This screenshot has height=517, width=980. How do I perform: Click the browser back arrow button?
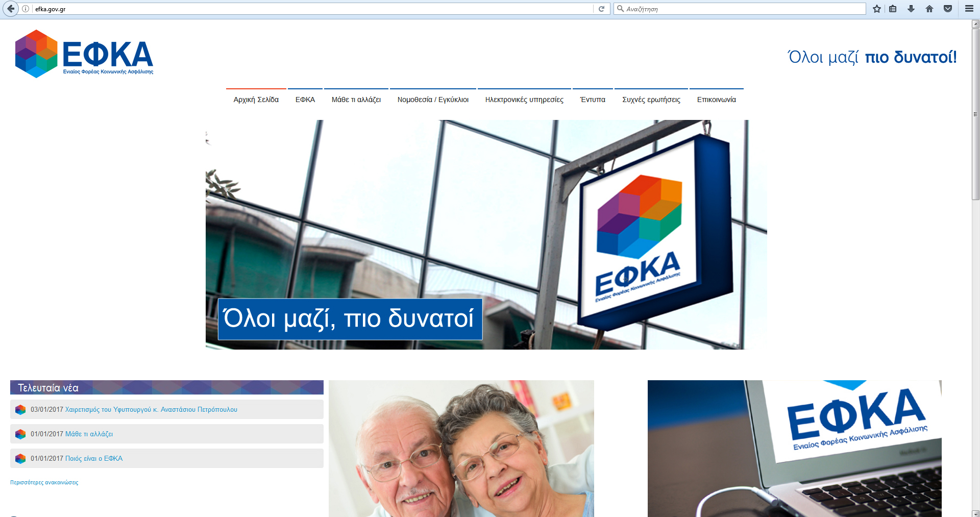11,9
